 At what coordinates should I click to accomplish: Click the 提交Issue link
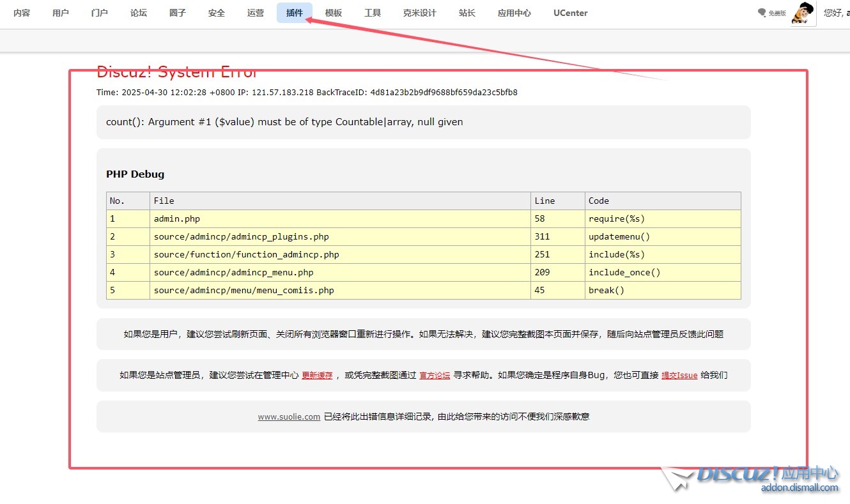[x=679, y=376]
